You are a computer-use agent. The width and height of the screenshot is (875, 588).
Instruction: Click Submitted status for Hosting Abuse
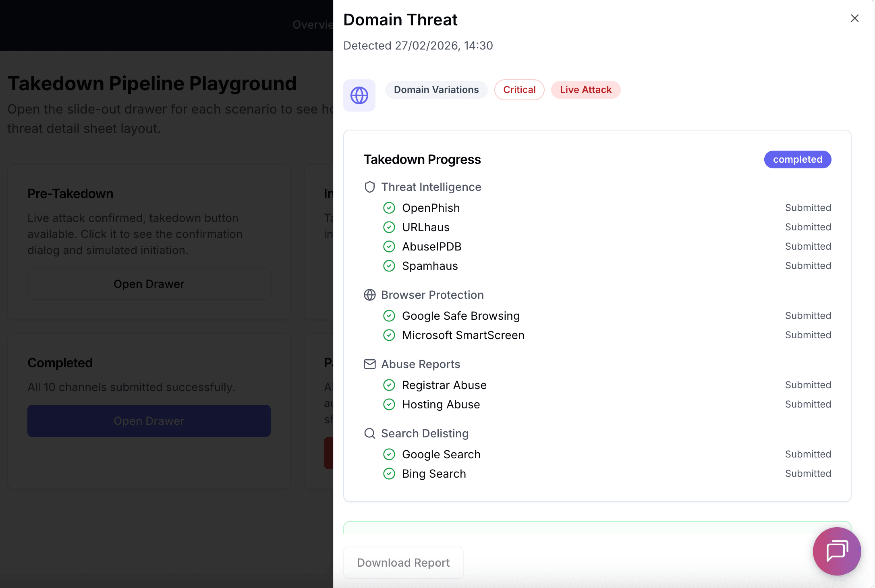[x=808, y=404]
